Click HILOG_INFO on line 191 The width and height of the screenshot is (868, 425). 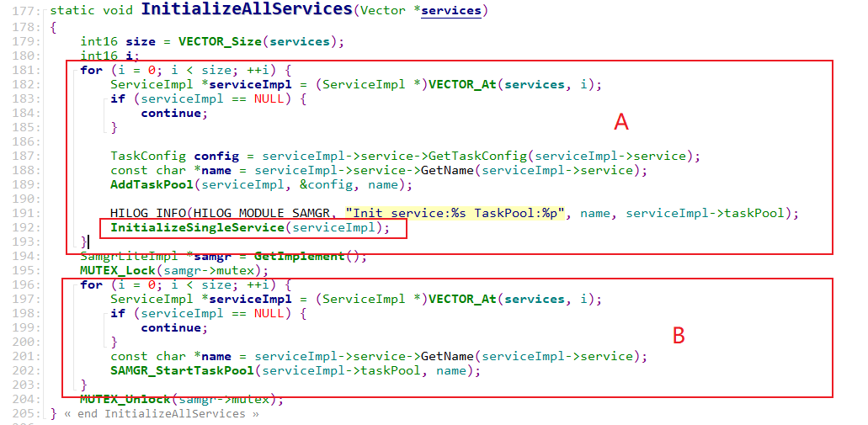pyautogui.click(x=148, y=213)
